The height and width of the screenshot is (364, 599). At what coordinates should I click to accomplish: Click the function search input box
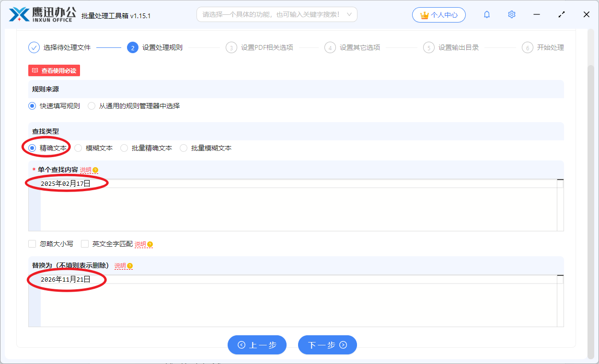276,15
